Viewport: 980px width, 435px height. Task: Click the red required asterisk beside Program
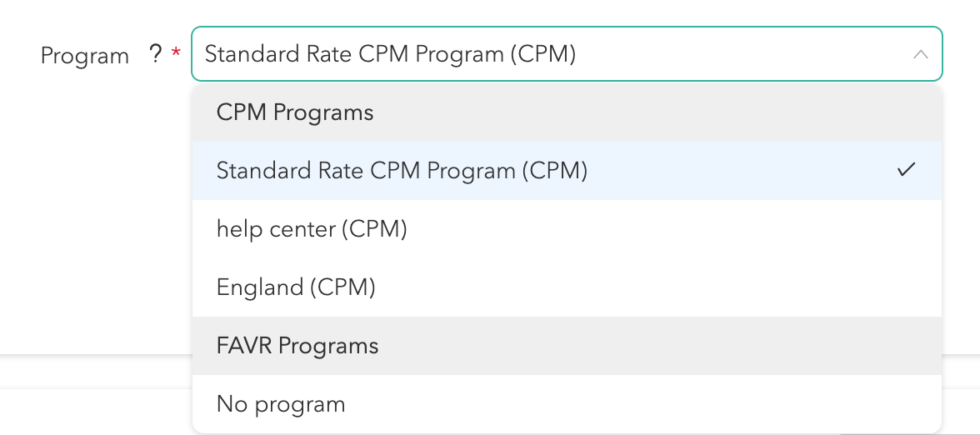(176, 55)
